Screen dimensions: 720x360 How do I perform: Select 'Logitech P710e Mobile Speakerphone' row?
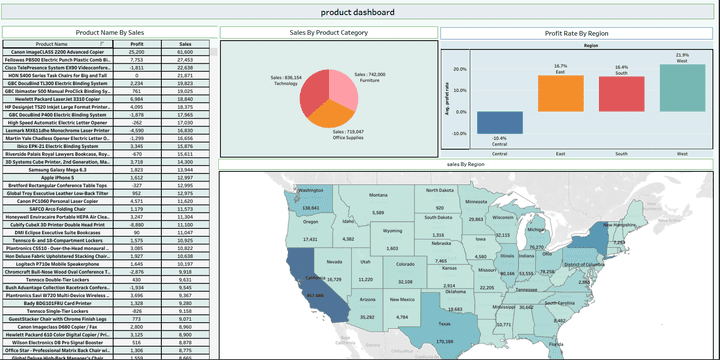106,264
